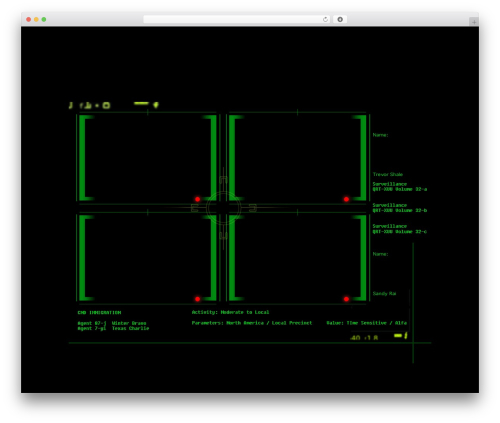Image resolution: width=500 pixels, height=423 pixels.
Task: Click red recording dot in bottom-left panel
Action: (198, 299)
